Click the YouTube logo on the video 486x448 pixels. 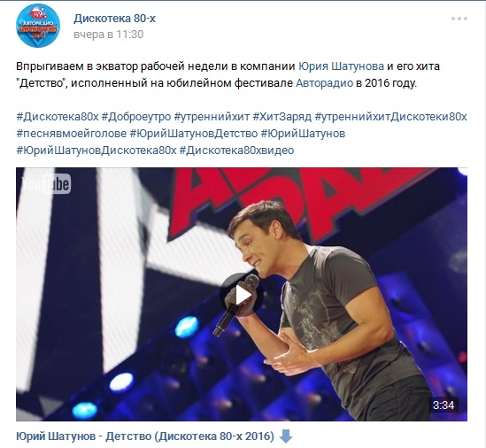click(46, 184)
